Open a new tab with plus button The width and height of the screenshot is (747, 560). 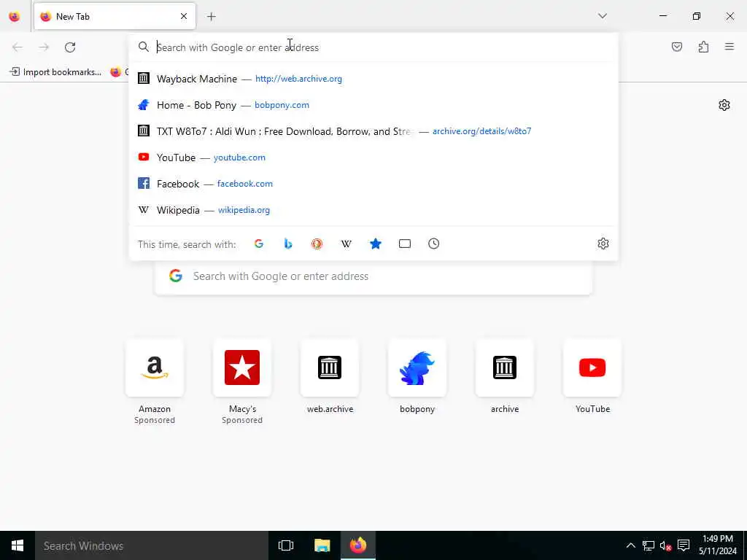(x=212, y=17)
